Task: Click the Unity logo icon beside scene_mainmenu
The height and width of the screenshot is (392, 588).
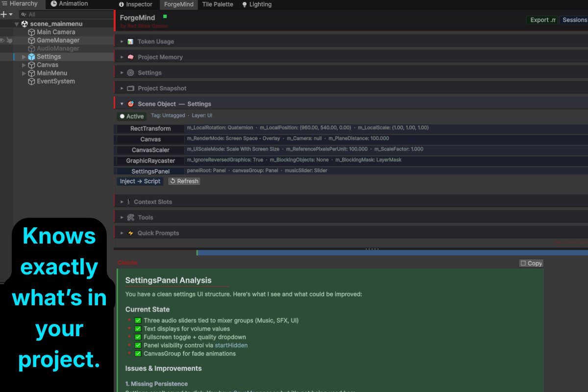Action: (x=24, y=24)
